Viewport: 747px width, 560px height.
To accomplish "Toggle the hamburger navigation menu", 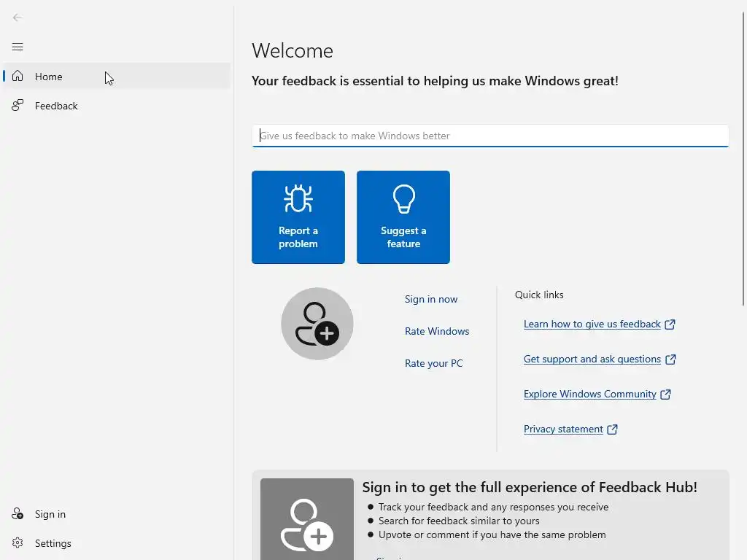I will tap(18, 47).
